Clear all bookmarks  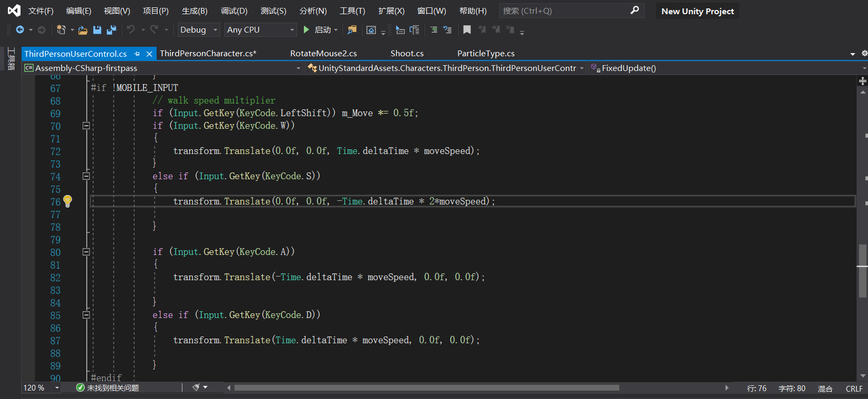coord(510,30)
